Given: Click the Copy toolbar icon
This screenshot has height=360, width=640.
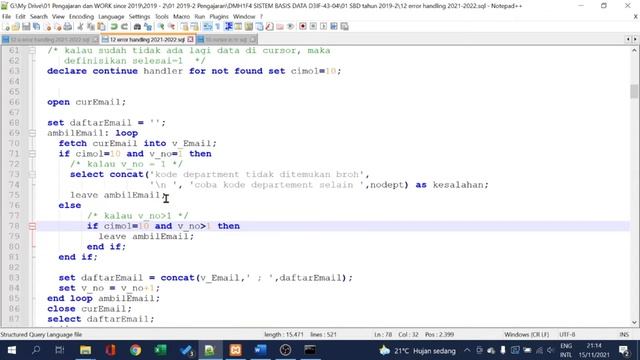Looking at the screenshot, I should coord(91,27).
